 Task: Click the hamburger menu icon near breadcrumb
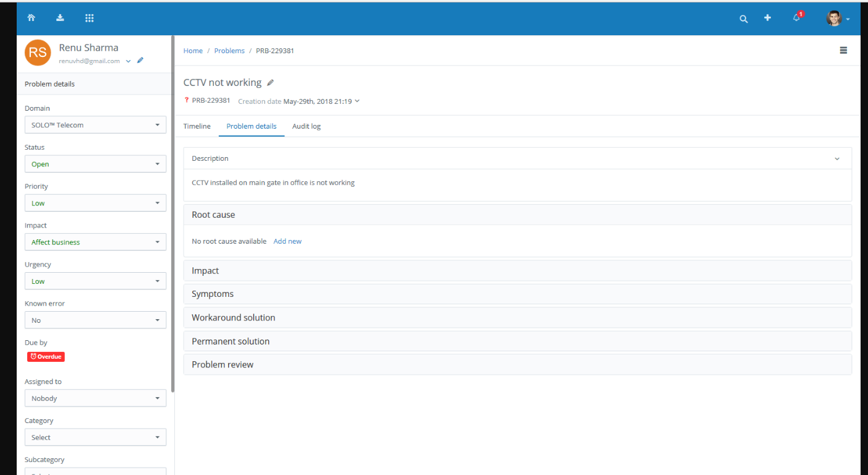[843, 51]
